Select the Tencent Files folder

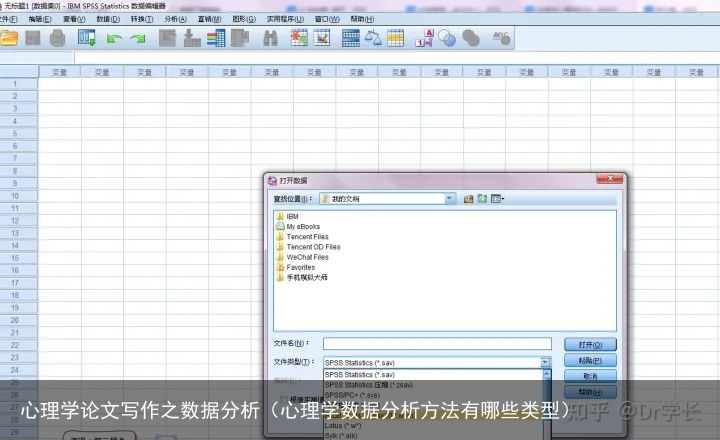click(302, 237)
